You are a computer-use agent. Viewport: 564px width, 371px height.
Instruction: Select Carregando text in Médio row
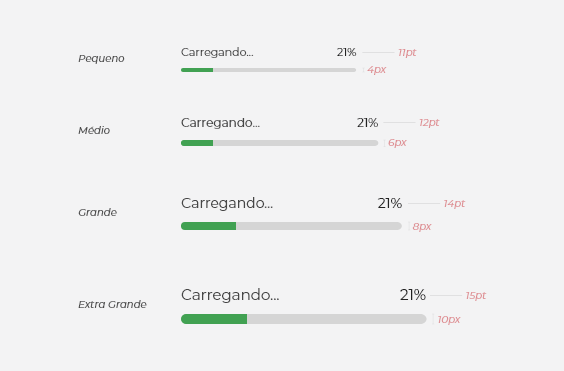click(x=220, y=123)
